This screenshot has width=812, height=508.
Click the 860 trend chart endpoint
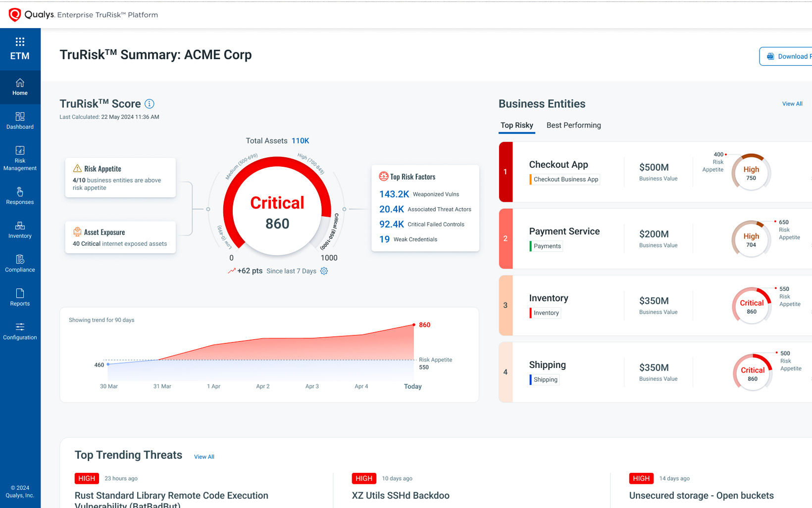[414, 325]
